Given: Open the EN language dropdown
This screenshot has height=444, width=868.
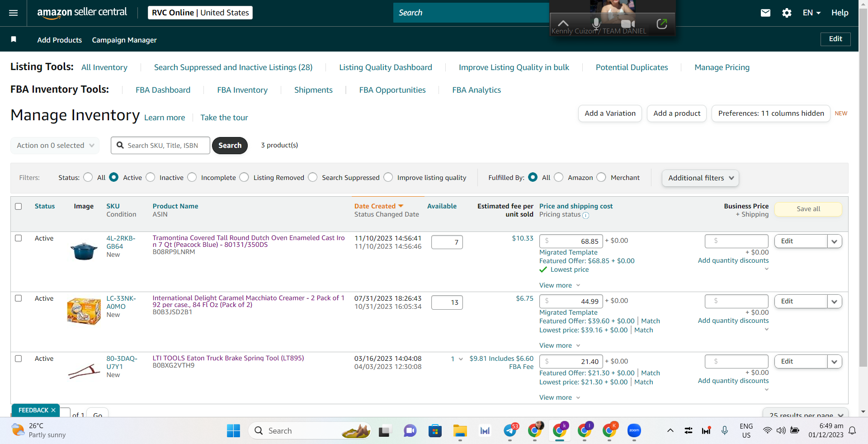Looking at the screenshot, I should 811,13.
